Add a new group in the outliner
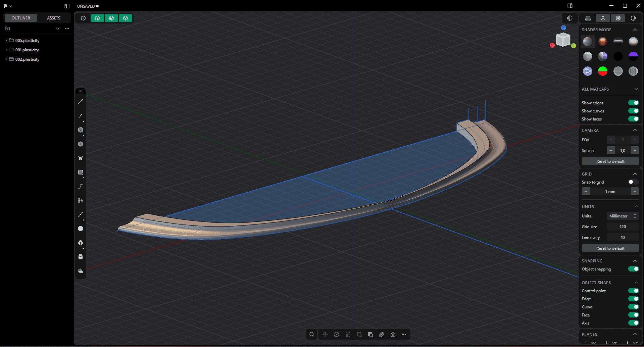Image resolution: width=644 pixels, height=347 pixels. 7,29
